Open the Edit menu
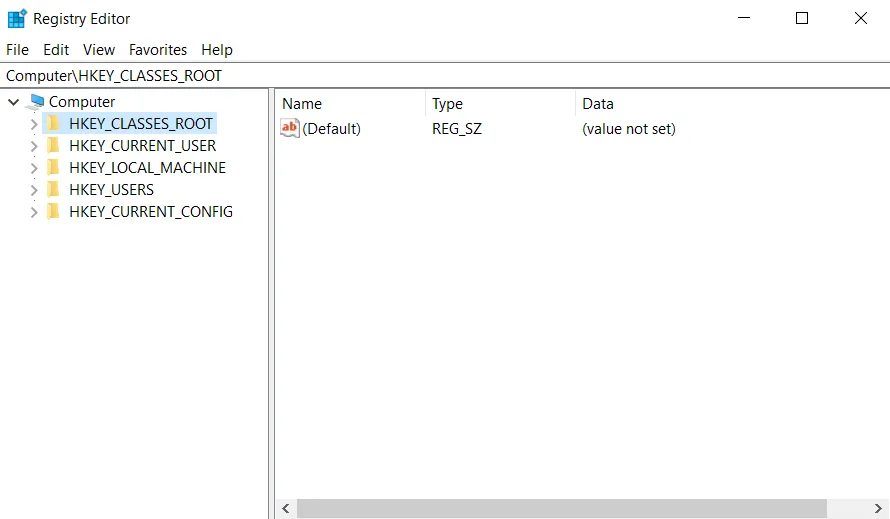This screenshot has height=519, width=890. (56, 50)
